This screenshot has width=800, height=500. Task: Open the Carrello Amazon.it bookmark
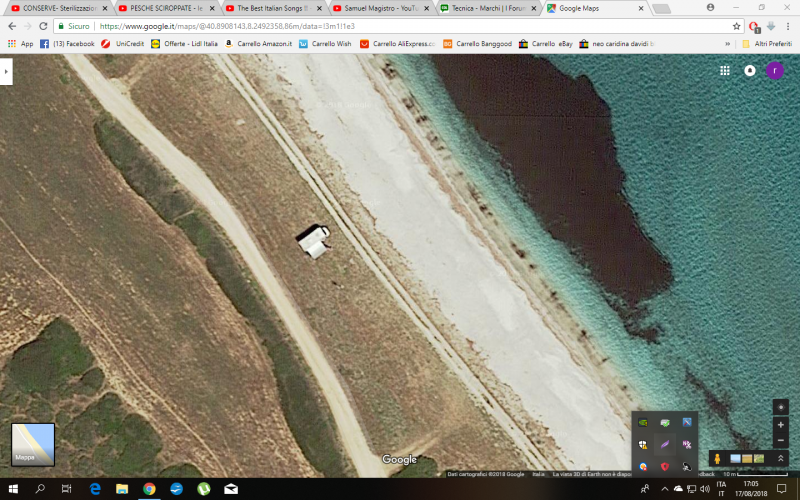point(259,44)
